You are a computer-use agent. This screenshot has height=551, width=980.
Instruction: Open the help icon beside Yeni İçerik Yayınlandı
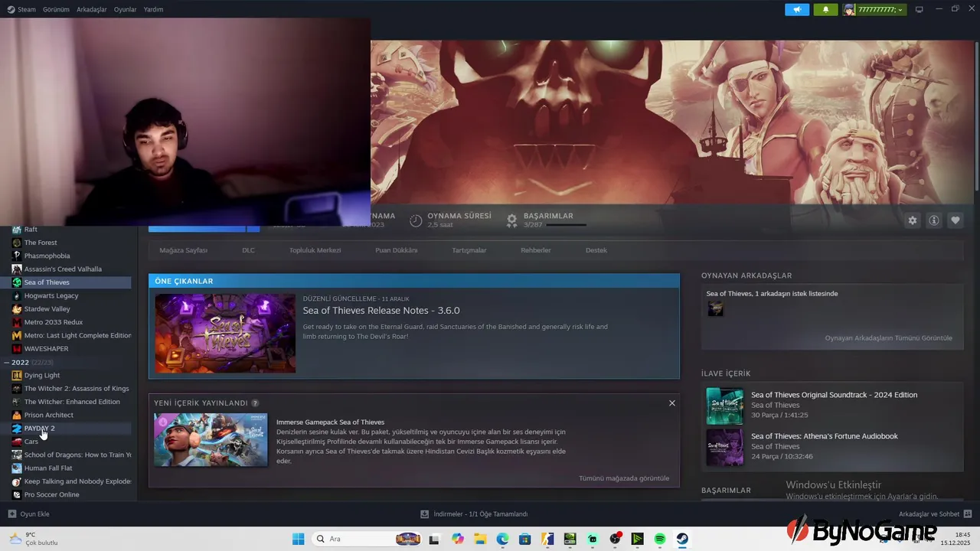point(255,403)
